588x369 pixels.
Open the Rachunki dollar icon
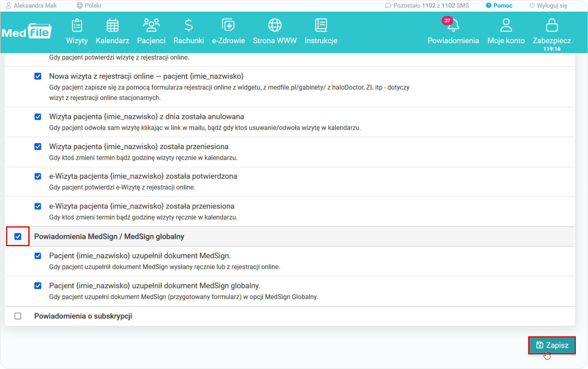188,25
